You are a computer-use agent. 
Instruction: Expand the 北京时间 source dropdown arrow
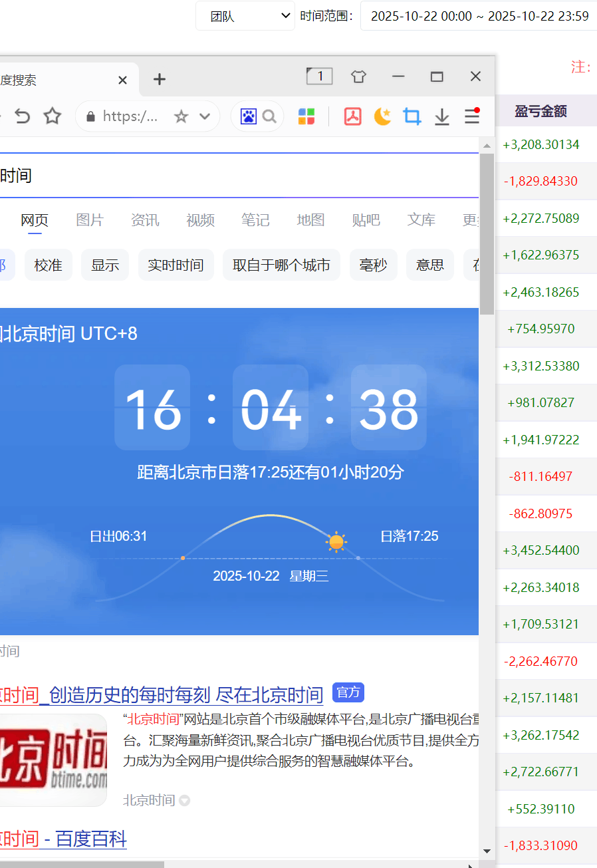(x=185, y=801)
